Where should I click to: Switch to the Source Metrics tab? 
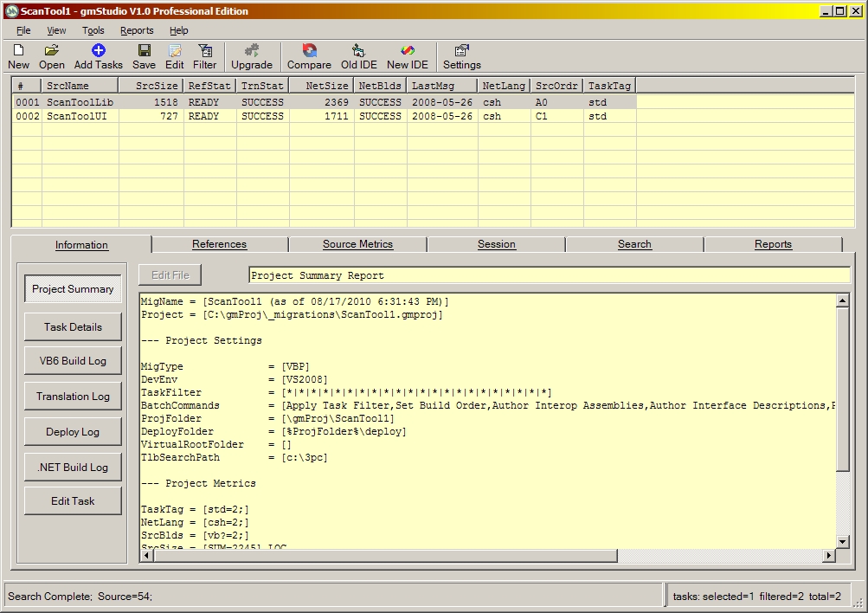[357, 244]
